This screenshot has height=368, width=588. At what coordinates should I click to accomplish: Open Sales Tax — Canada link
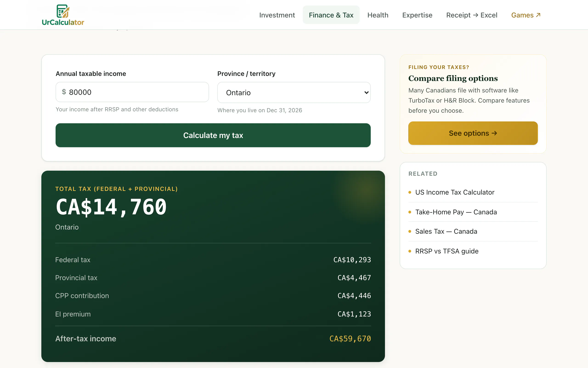[446, 231]
